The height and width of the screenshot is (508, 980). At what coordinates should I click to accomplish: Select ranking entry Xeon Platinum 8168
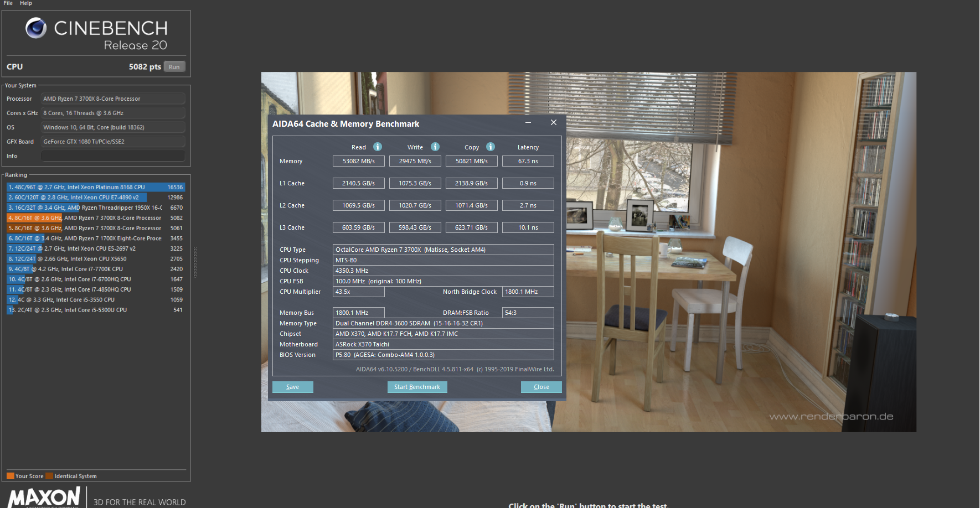pos(95,187)
